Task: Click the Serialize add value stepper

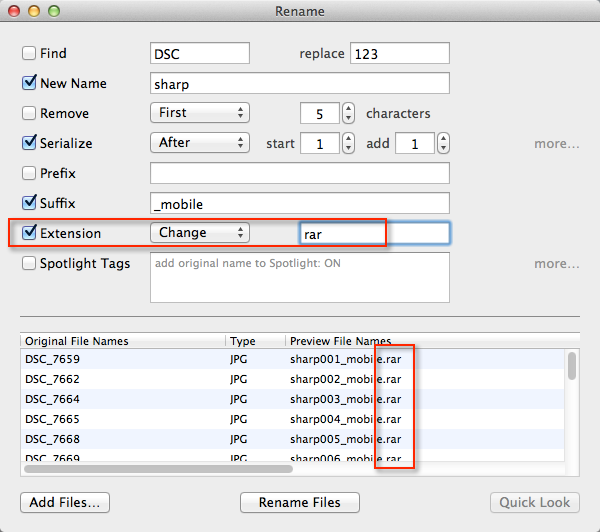Action: tap(443, 143)
